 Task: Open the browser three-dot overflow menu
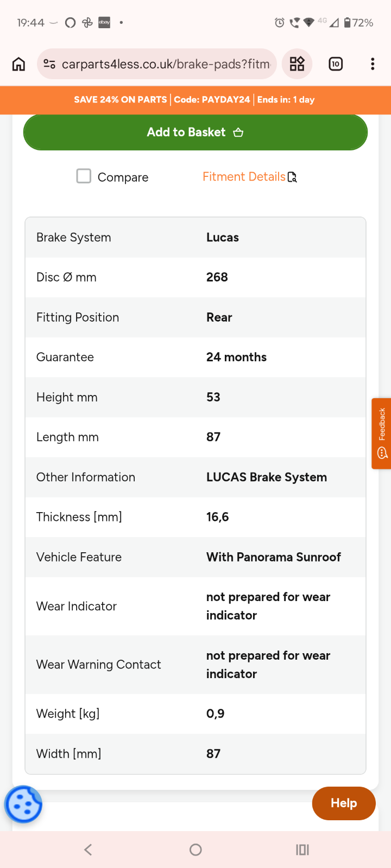[373, 64]
